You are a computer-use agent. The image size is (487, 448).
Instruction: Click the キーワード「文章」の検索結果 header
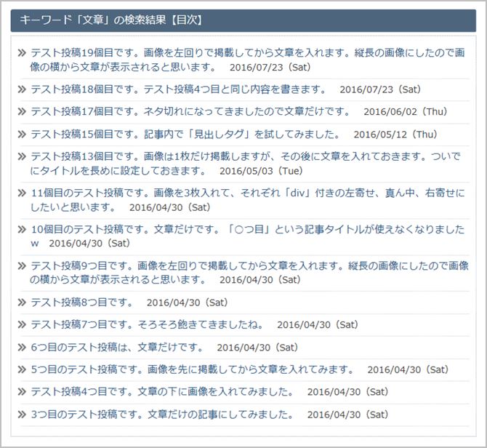pyautogui.click(x=243, y=20)
